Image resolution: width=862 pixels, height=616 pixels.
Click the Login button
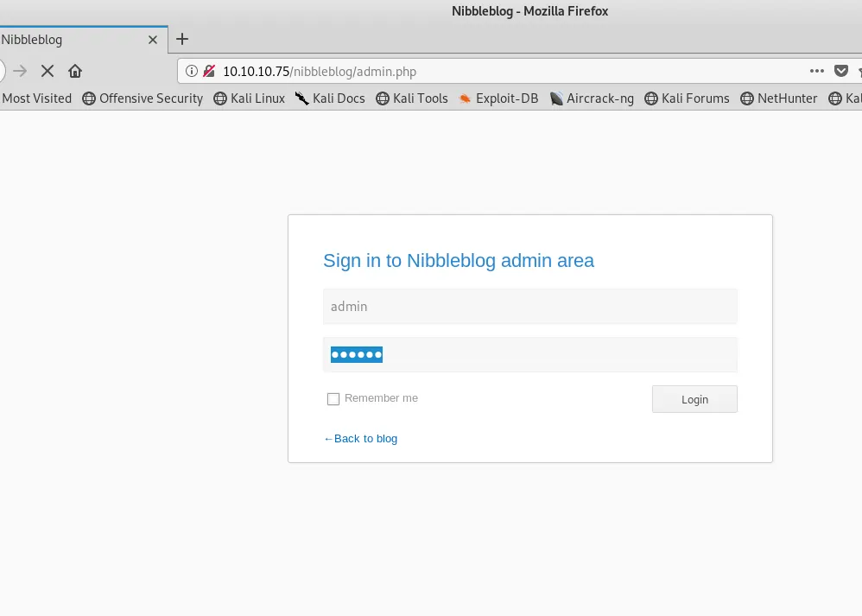pos(694,399)
